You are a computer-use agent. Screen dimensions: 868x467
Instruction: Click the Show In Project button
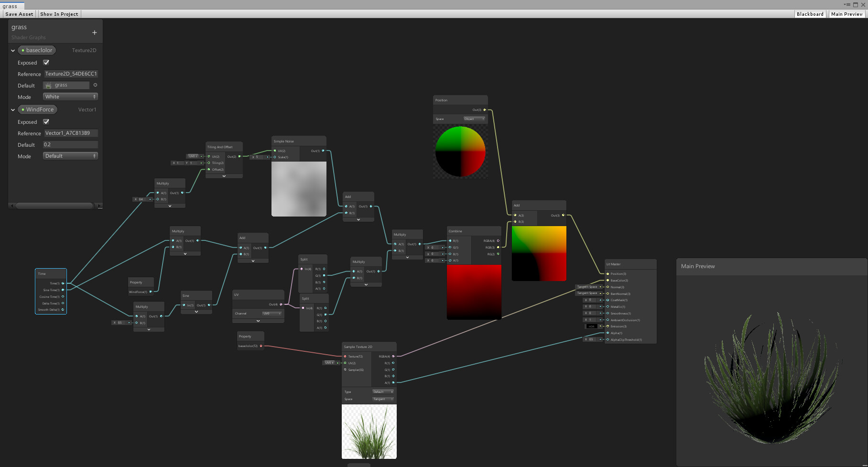click(59, 14)
